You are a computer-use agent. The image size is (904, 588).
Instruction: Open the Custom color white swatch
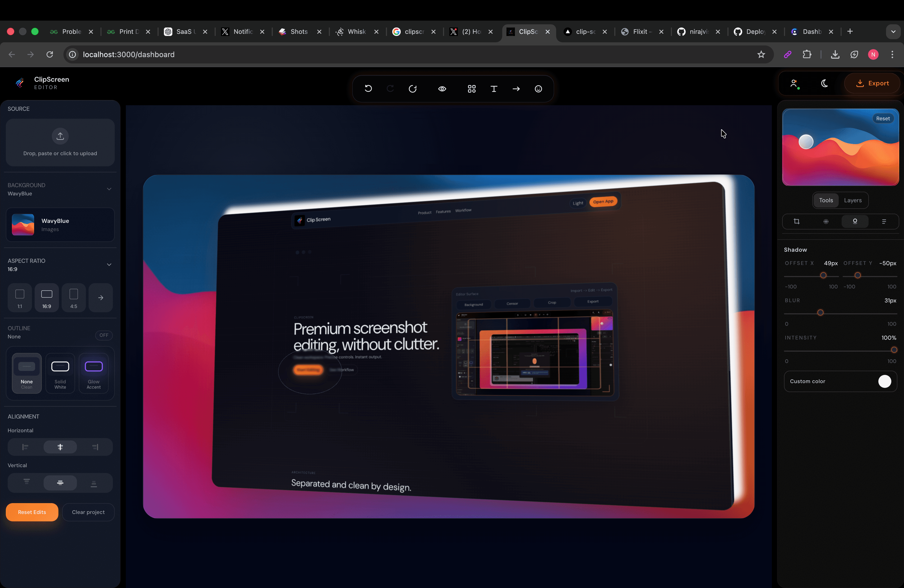[x=885, y=381]
